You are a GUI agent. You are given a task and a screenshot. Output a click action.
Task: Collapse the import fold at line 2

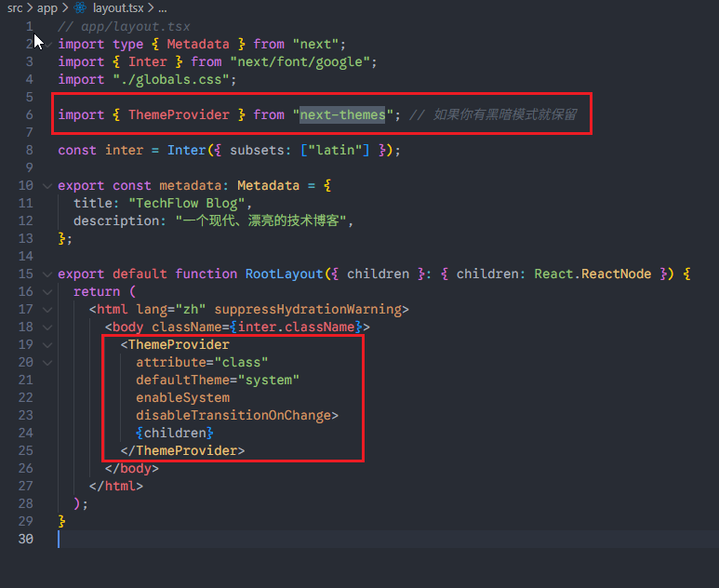(47, 44)
